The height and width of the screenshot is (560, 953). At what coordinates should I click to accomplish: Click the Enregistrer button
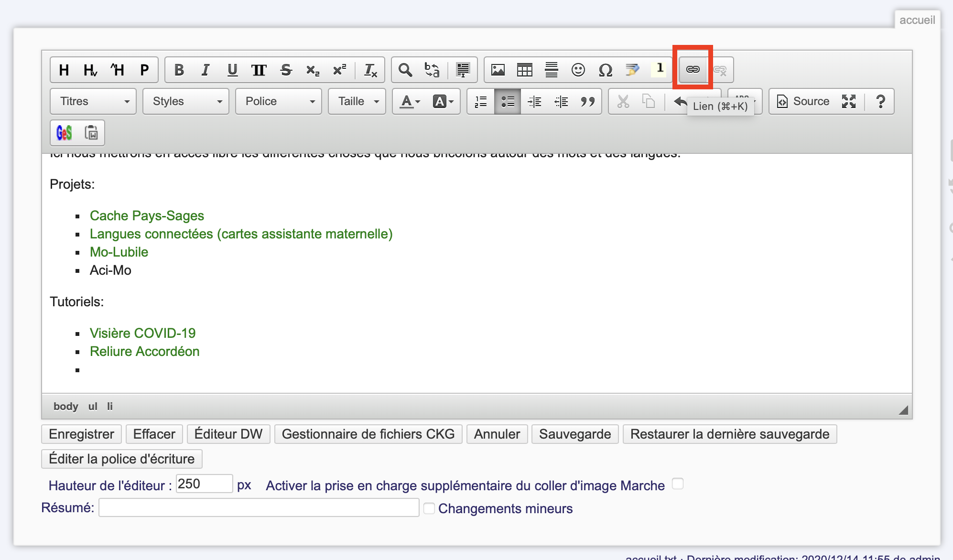coord(81,434)
